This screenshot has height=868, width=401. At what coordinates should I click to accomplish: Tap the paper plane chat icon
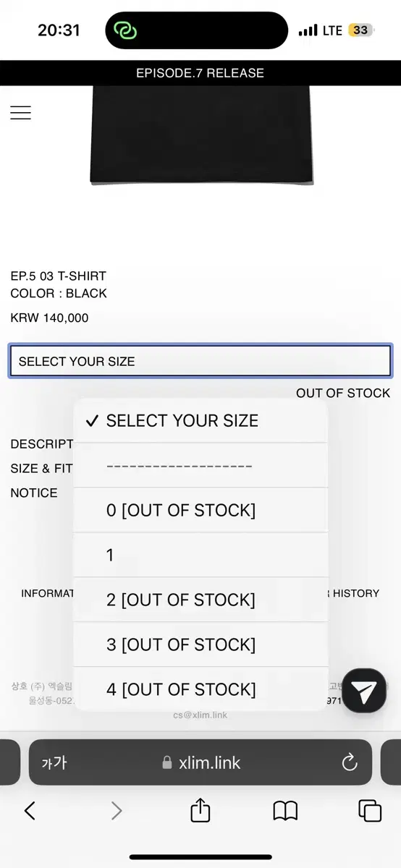(364, 692)
